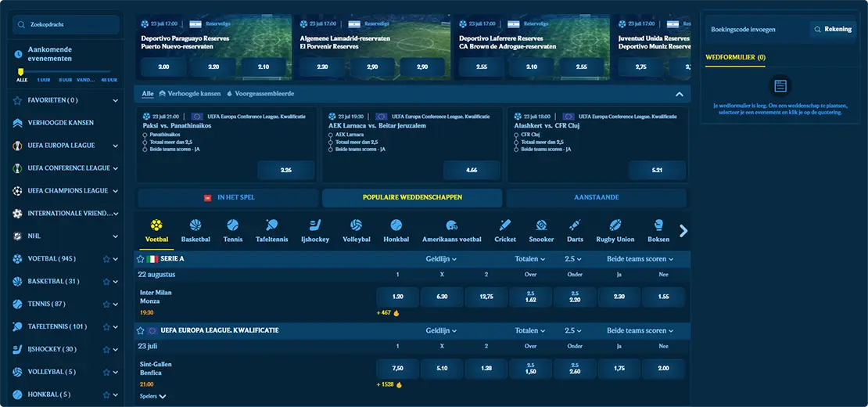Expand the Favorieten (0) section
This screenshot has width=868, height=407.
(115, 100)
